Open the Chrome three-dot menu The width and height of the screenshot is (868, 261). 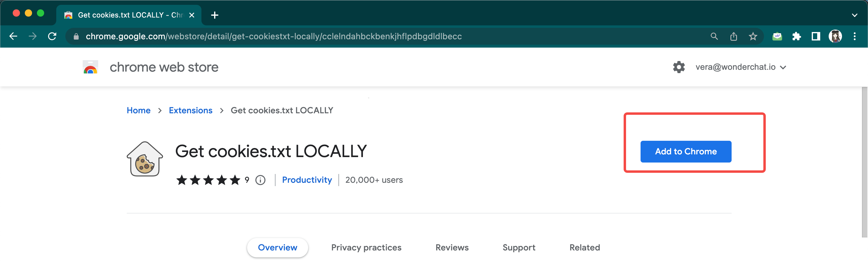pos(854,36)
